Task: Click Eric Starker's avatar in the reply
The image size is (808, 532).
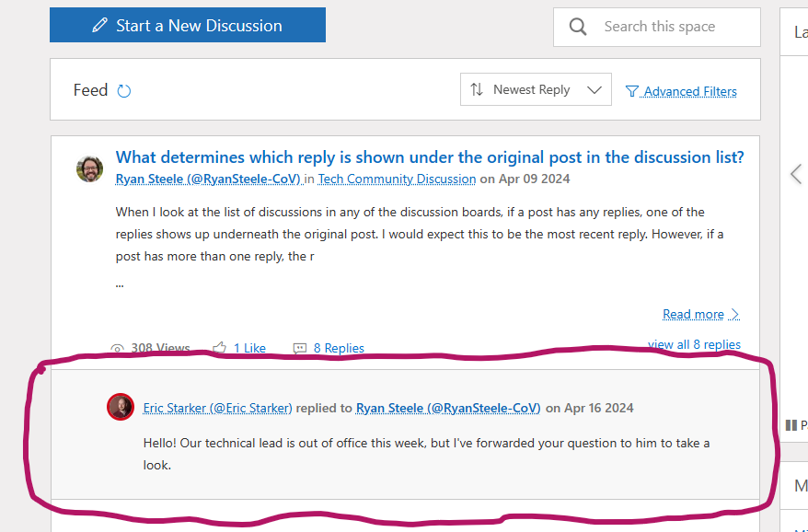Action: [121, 407]
